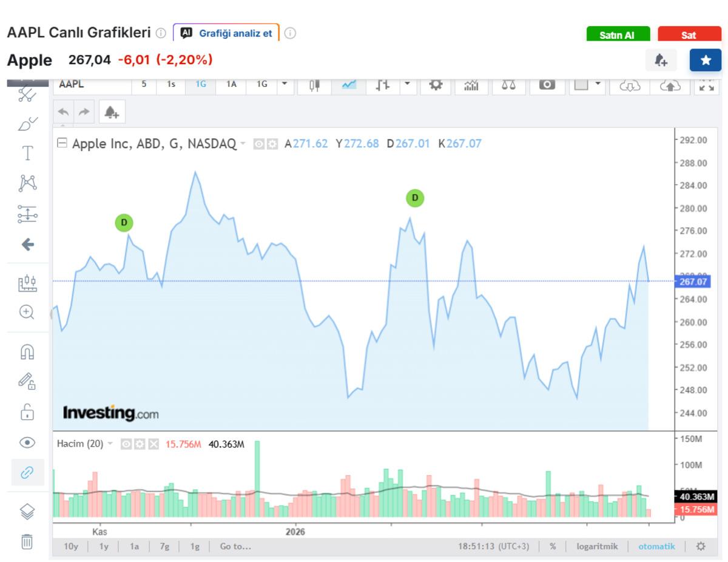Switch to the 5 minute interval
This screenshot has width=728, height=562.
point(144,84)
